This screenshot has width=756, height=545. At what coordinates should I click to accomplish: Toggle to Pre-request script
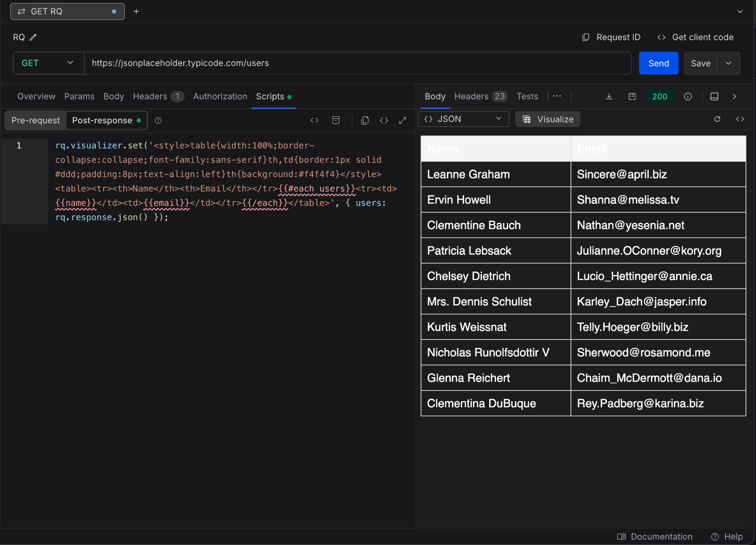pyautogui.click(x=36, y=121)
